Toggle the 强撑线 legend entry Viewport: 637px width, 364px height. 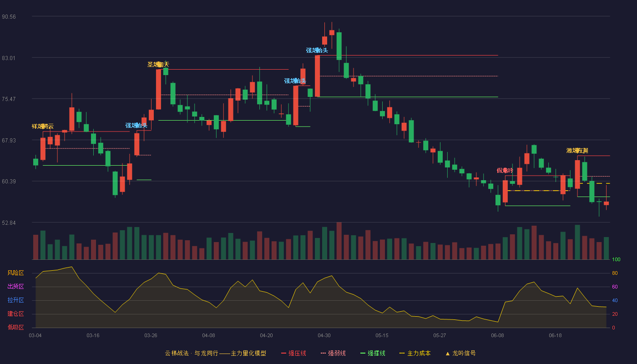[x=373, y=353]
